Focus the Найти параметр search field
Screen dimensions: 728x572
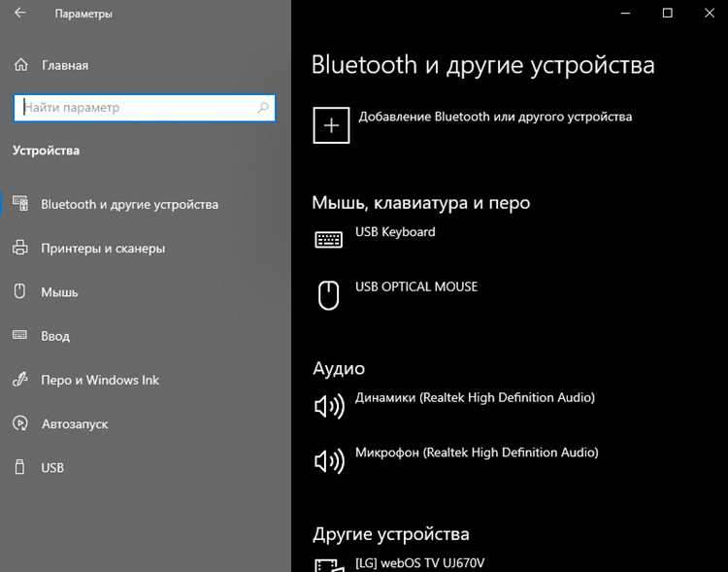point(145,108)
